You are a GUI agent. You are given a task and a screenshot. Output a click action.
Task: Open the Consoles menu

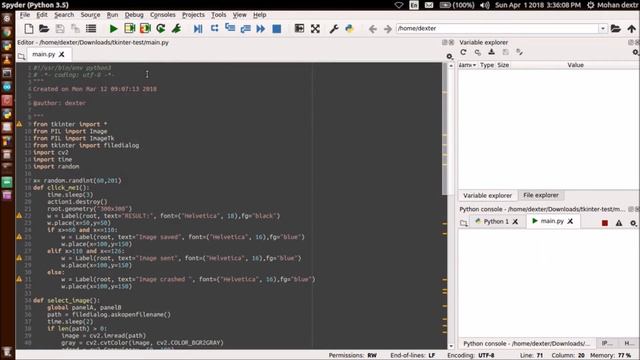click(162, 15)
